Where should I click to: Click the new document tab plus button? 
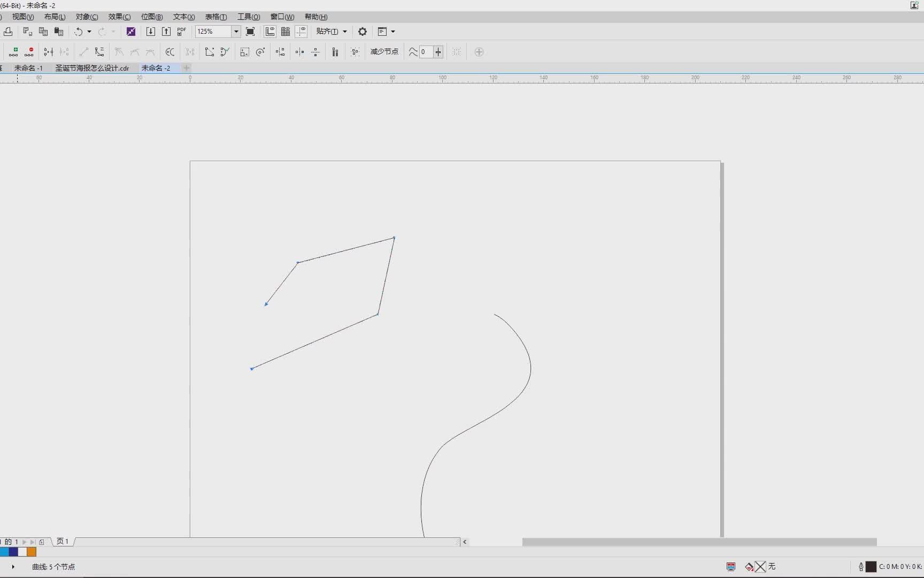186,68
